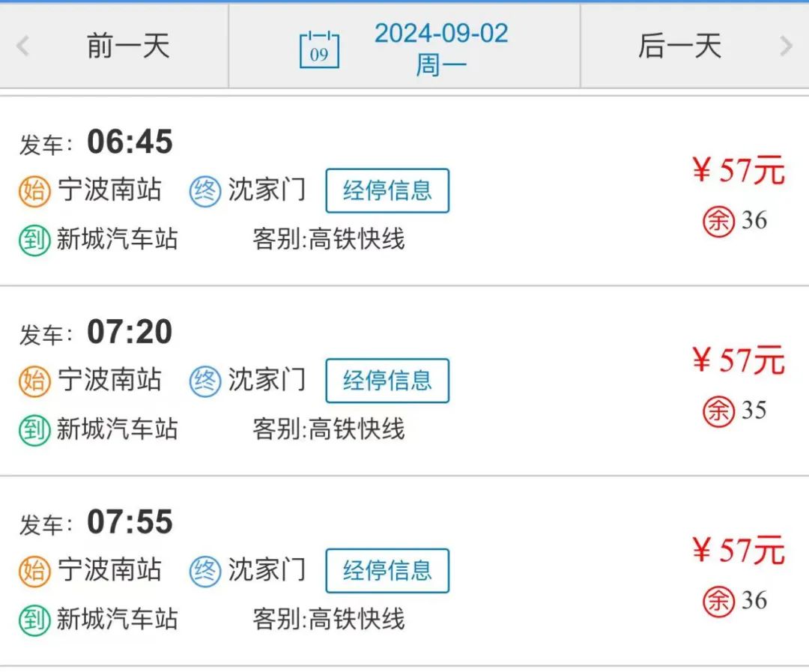Viewport: 809px width, 672px height.
Task: Tap the orange 始 icon on 06:45 bus
Action: [x=34, y=191]
